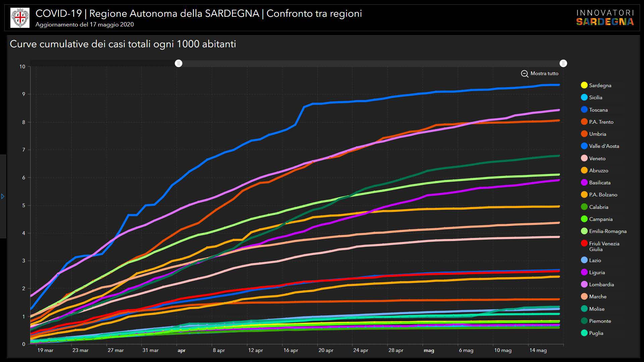Click the Calabria legend item

click(598, 207)
